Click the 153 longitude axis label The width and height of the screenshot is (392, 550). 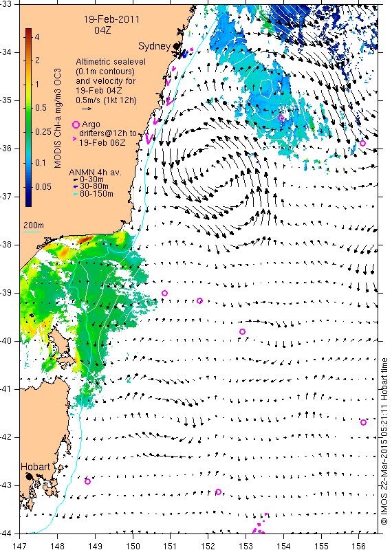pos(246,546)
